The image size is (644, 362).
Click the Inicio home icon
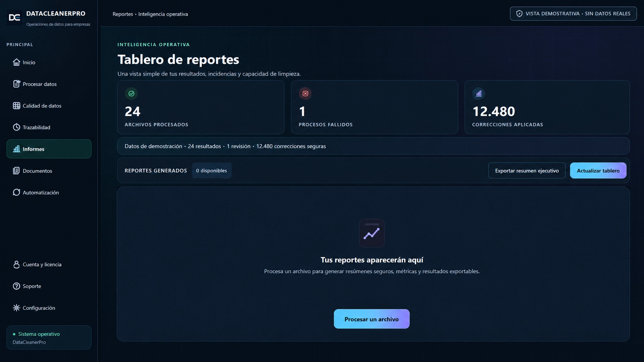point(16,62)
